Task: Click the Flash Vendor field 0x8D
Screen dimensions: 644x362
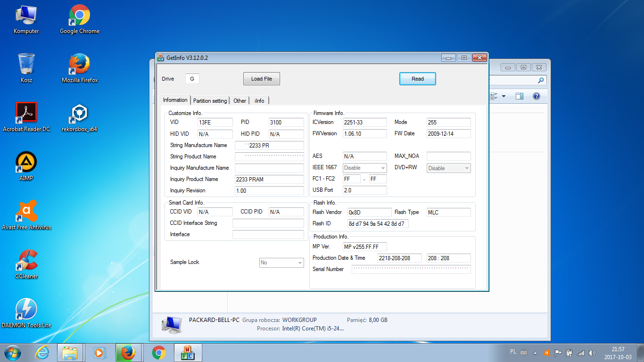Action: point(370,212)
